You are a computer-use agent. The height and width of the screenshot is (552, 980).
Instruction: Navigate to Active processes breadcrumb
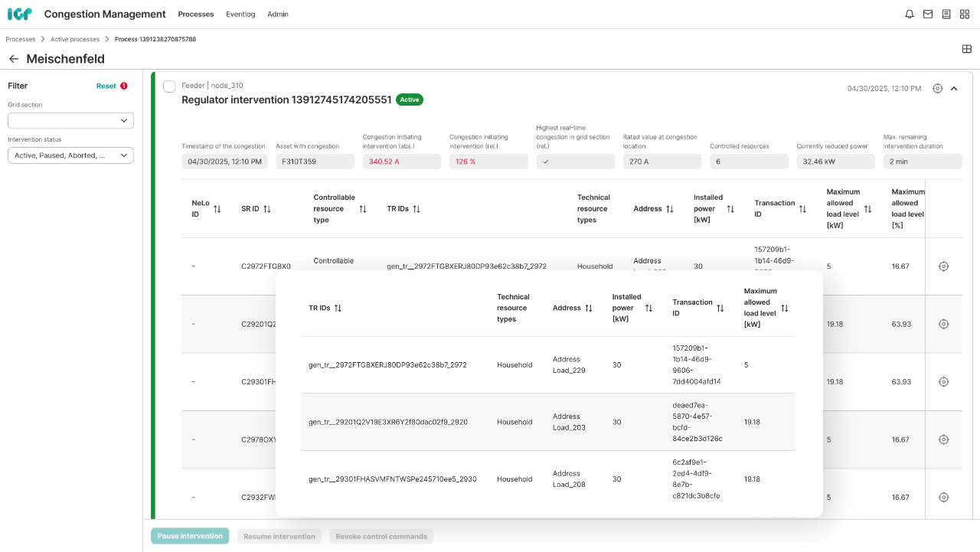point(75,39)
